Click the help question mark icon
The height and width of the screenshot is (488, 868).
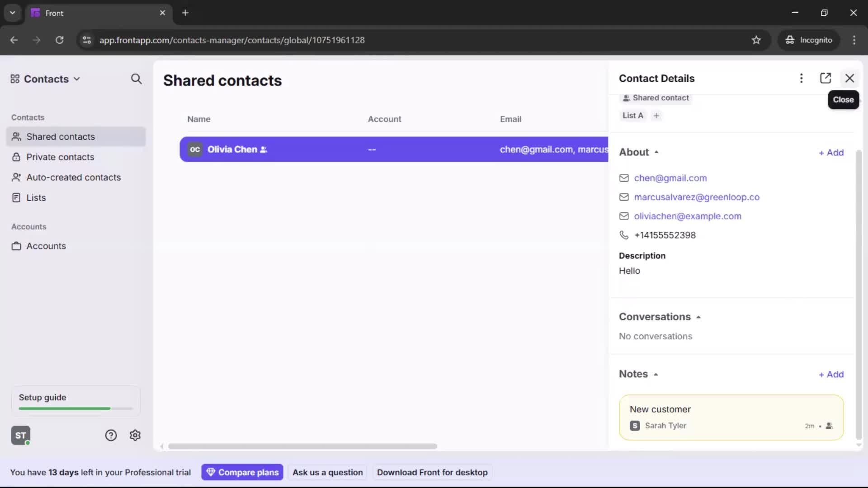[x=111, y=435]
